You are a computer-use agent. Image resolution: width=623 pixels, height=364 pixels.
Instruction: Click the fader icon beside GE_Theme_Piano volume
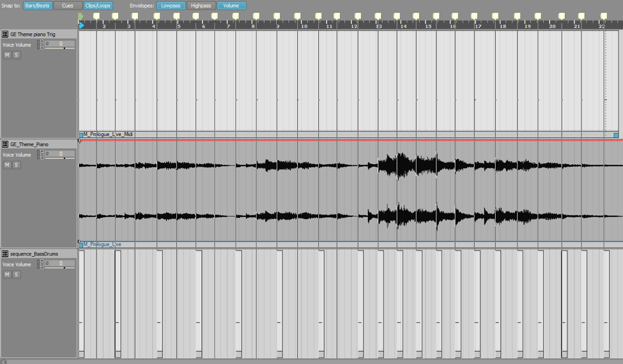(x=40, y=155)
